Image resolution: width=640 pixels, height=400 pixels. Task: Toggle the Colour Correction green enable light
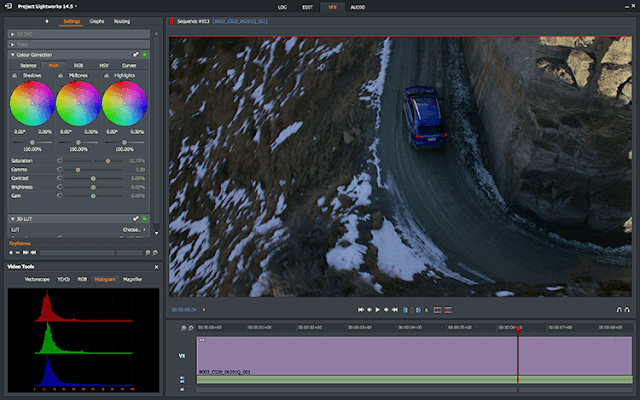144,55
